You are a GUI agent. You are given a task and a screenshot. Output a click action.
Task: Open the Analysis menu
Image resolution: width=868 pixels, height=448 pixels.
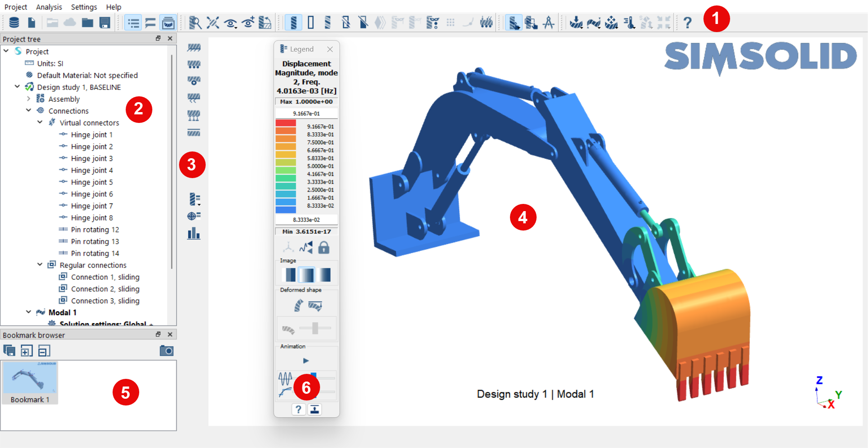[x=49, y=7]
